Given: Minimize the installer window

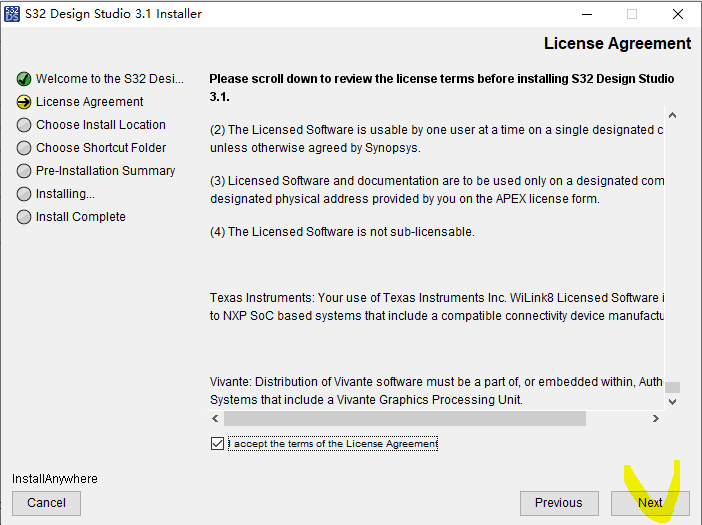Looking at the screenshot, I should [x=586, y=14].
